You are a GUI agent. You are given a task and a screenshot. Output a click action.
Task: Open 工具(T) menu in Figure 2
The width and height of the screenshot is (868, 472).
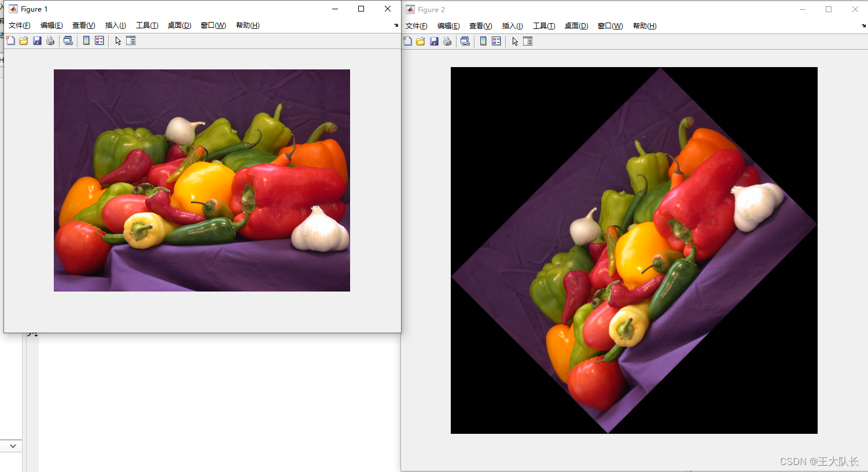coord(543,26)
